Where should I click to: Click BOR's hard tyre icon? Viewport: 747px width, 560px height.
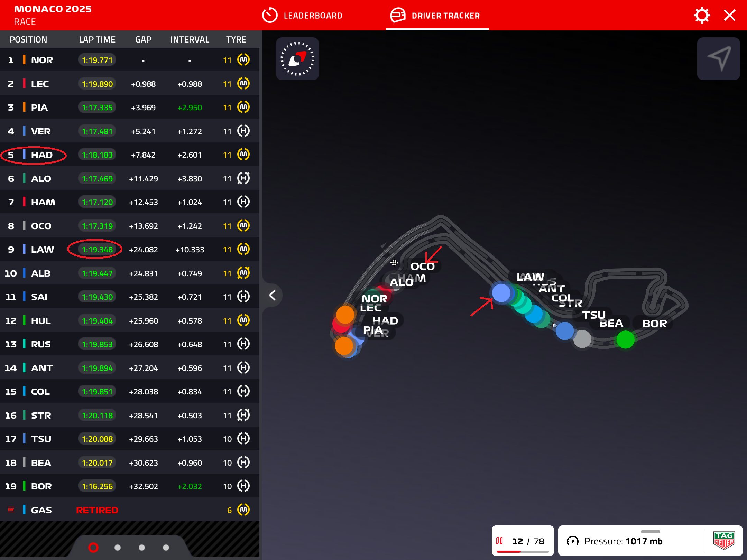coord(243,486)
